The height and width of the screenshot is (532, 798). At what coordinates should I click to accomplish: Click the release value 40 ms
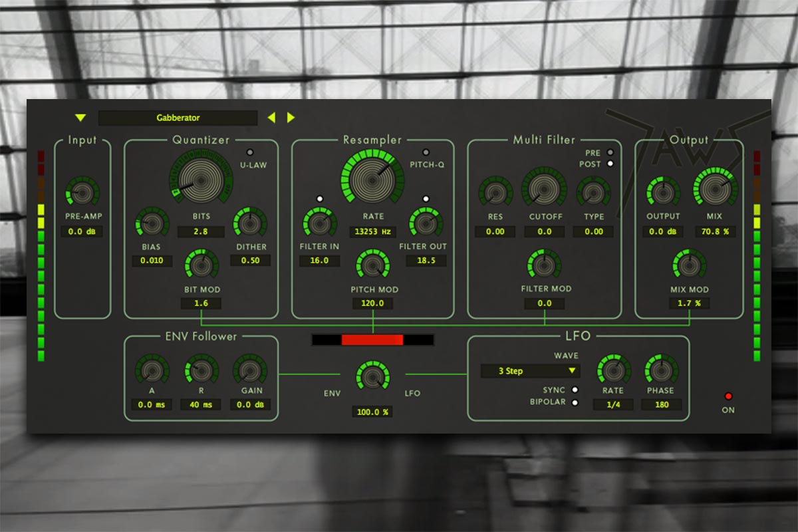(201, 404)
